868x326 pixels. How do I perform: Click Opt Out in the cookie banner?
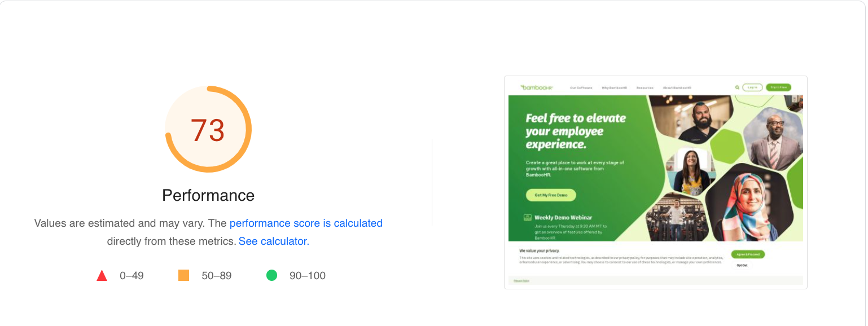point(742,265)
